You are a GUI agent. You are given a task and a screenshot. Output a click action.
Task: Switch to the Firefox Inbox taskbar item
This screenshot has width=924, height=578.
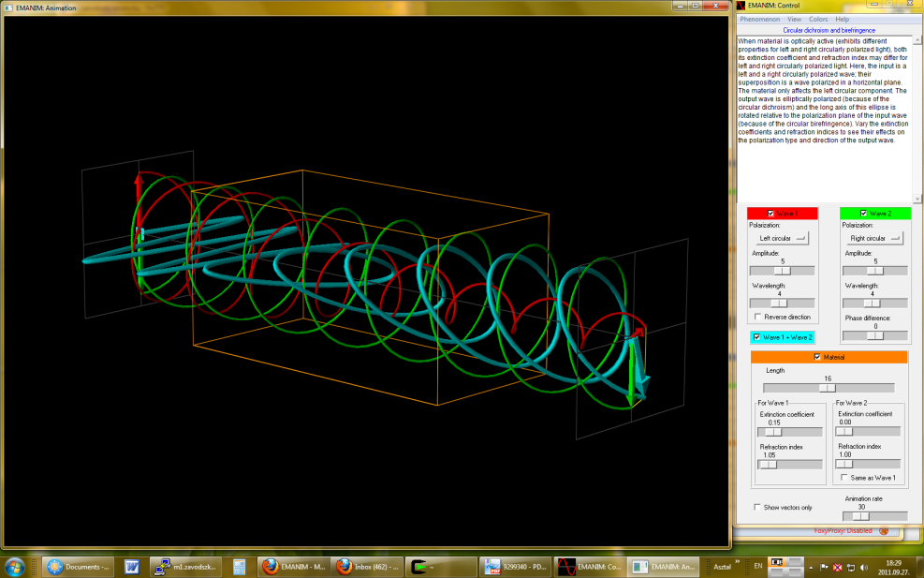coord(367,567)
